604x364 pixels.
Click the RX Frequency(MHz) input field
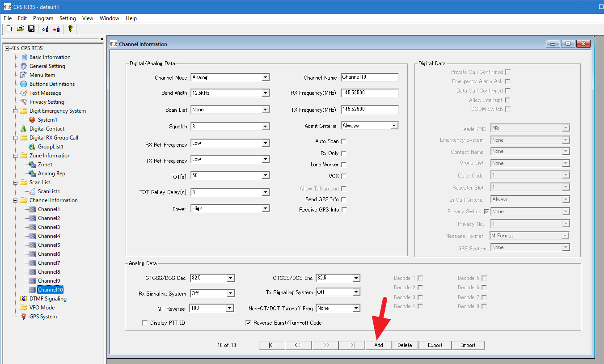click(x=369, y=93)
